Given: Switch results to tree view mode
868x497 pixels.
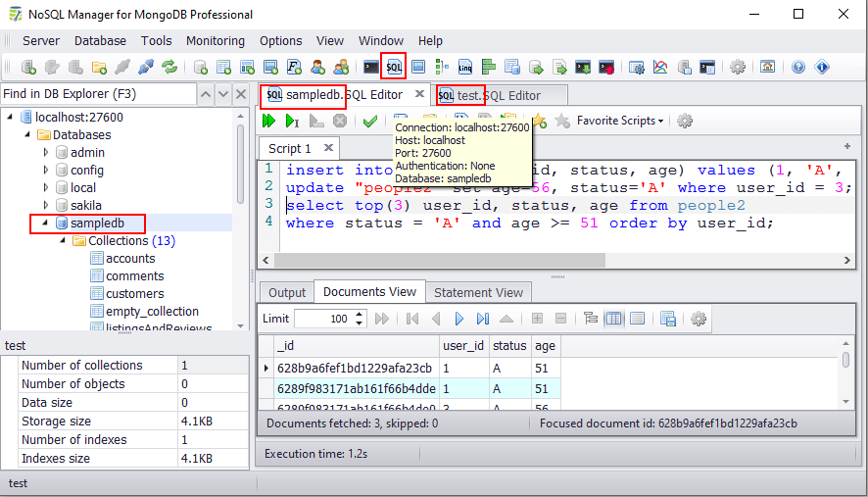Looking at the screenshot, I should [x=591, y=319].
